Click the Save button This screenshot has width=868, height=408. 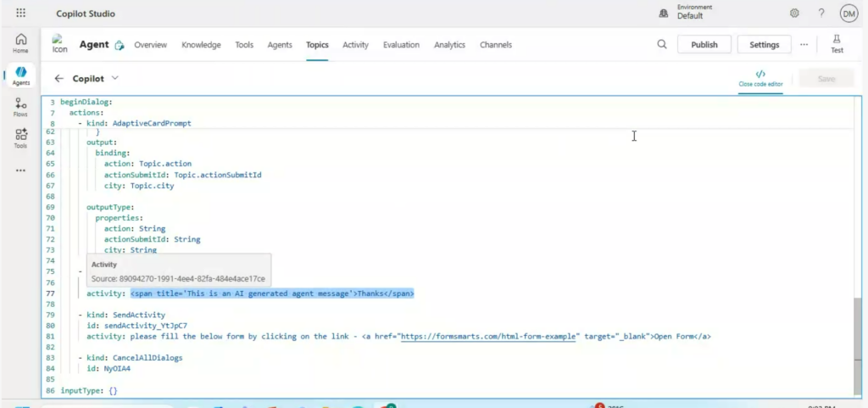coord(826,79)
